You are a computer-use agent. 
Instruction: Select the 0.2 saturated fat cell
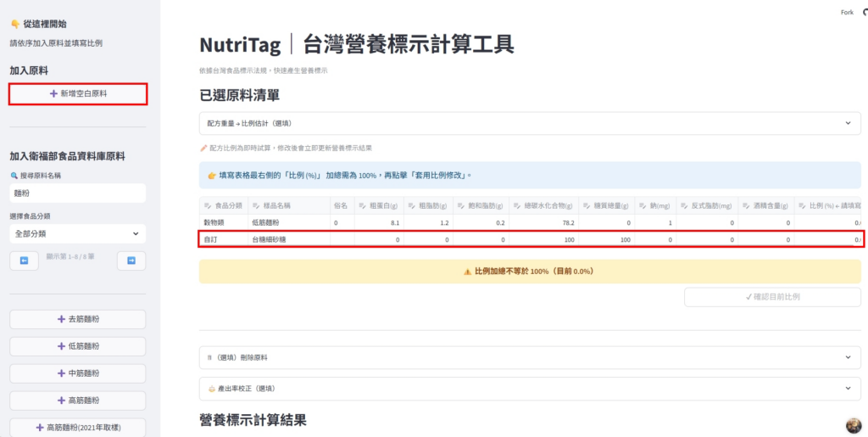pyautogui.click(x=481, y=222)
